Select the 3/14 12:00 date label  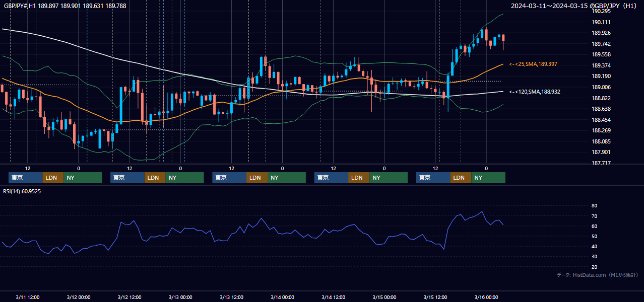[x=334, y=297]
